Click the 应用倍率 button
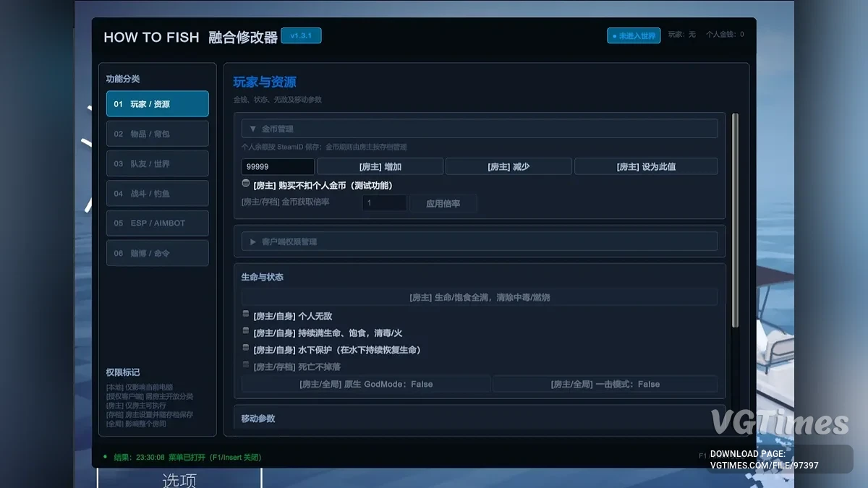868x488 pixels. click(x=443, y=203)
